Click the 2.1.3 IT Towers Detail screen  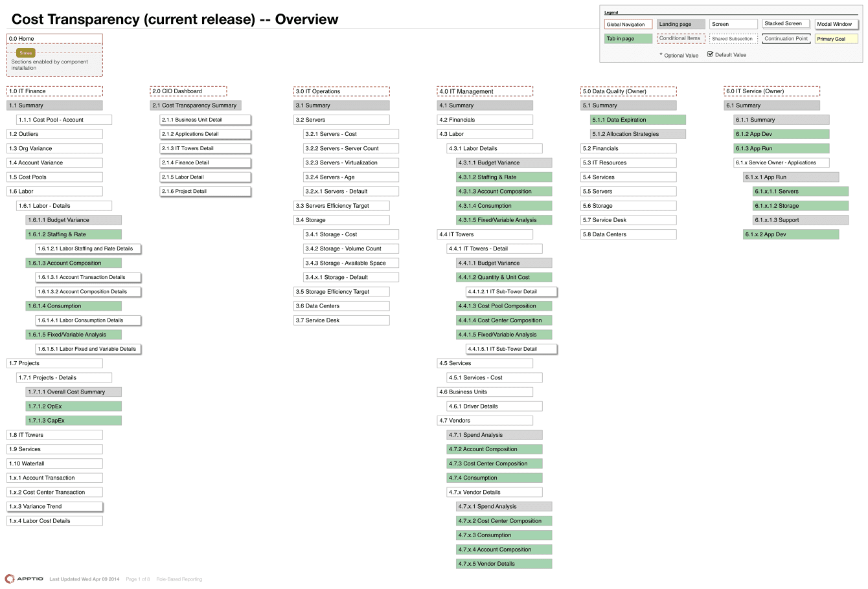pos(205,148)
